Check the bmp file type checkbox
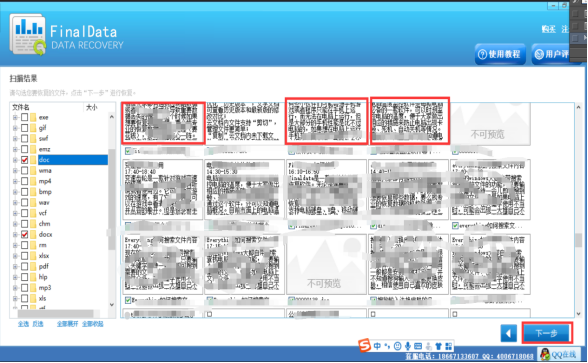This screenshot has height=363, width=588. point(24,192)
